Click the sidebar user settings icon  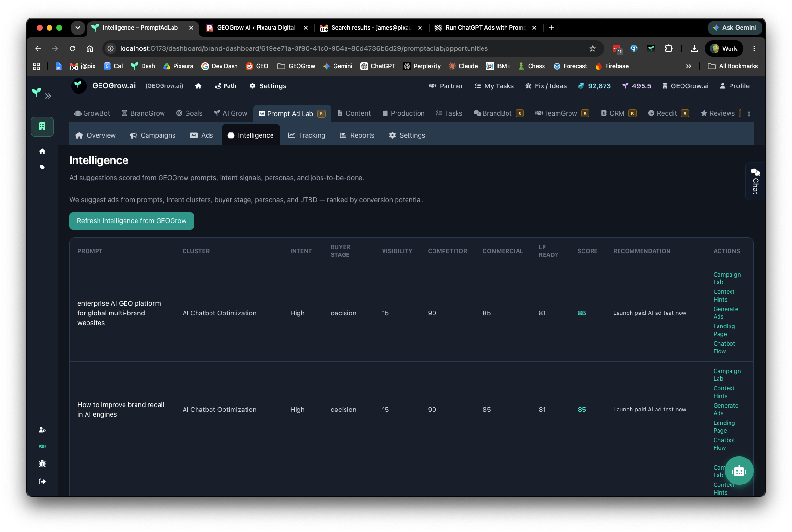pyautogui.click(x=42, y=430)
